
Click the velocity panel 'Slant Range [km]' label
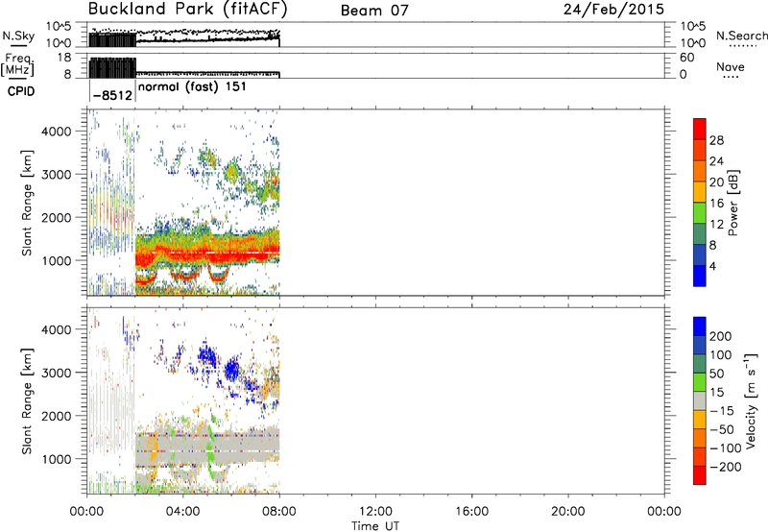point(27,401)
